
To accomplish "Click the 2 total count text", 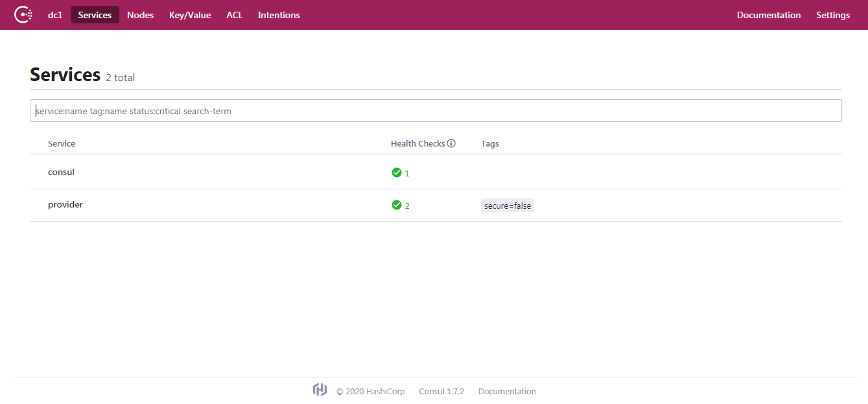I will point(121,77).
